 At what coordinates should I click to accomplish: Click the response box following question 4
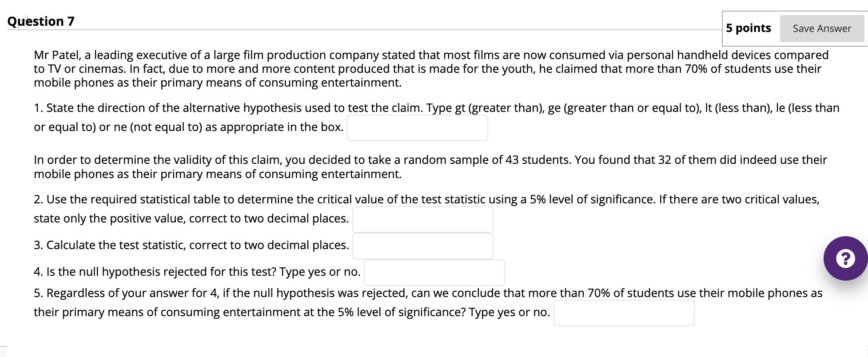click(434, 272)
